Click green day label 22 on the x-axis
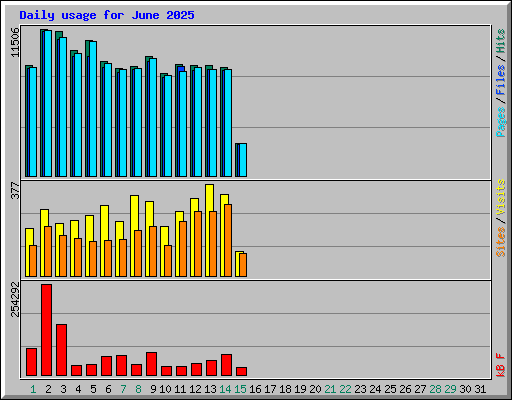This screenshot has width=512, height=400. 345,389
